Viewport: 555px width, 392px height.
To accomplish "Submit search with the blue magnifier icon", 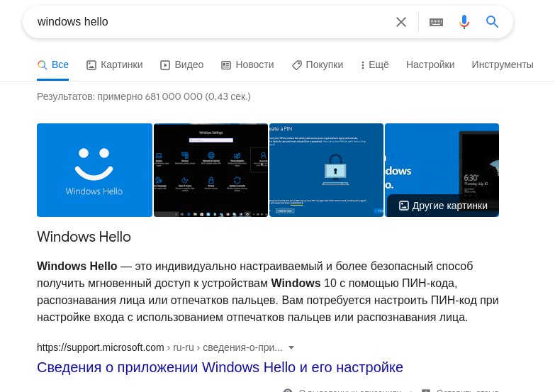I will tap(492, 22).
